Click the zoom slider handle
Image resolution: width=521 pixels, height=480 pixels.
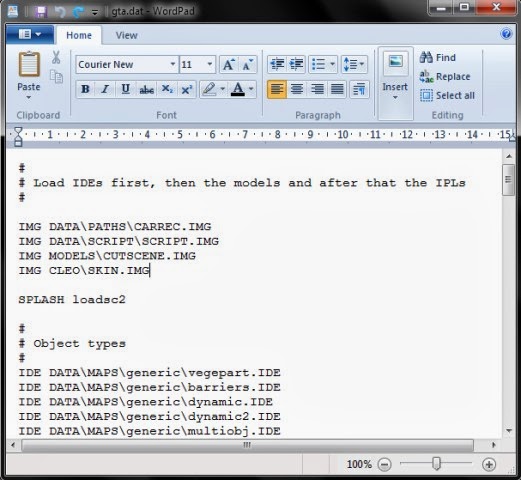[436, 464]
